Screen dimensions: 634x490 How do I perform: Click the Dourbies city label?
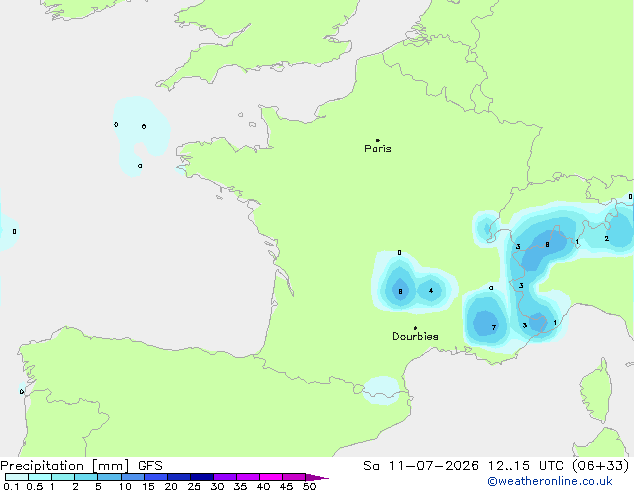(x=415, y=336)
